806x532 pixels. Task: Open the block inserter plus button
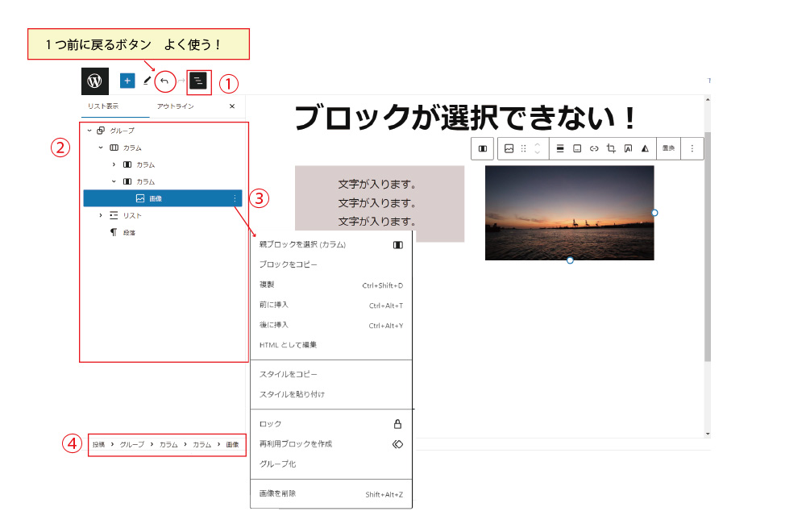[127, 81]
